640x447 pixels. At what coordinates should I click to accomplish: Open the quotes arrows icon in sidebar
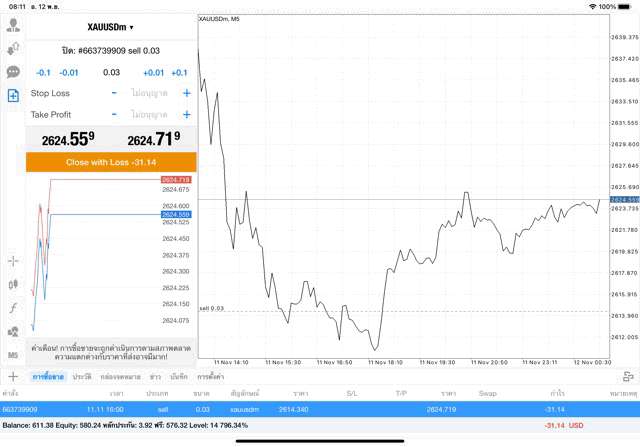pyautogui.click(x=13, y=48)
